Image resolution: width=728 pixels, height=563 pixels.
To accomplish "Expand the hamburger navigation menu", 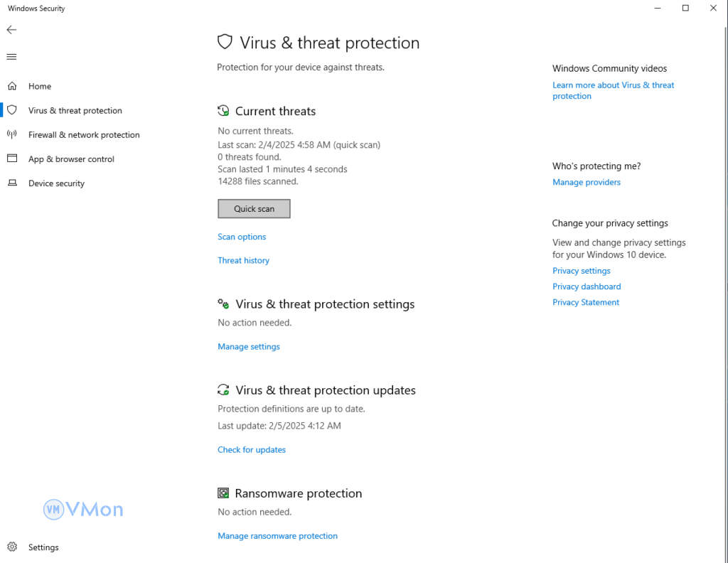I will point(11,57).
